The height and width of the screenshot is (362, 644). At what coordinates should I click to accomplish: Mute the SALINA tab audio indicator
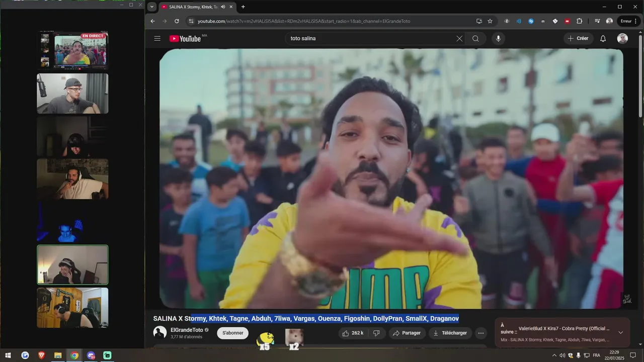(x=223, y=7)
